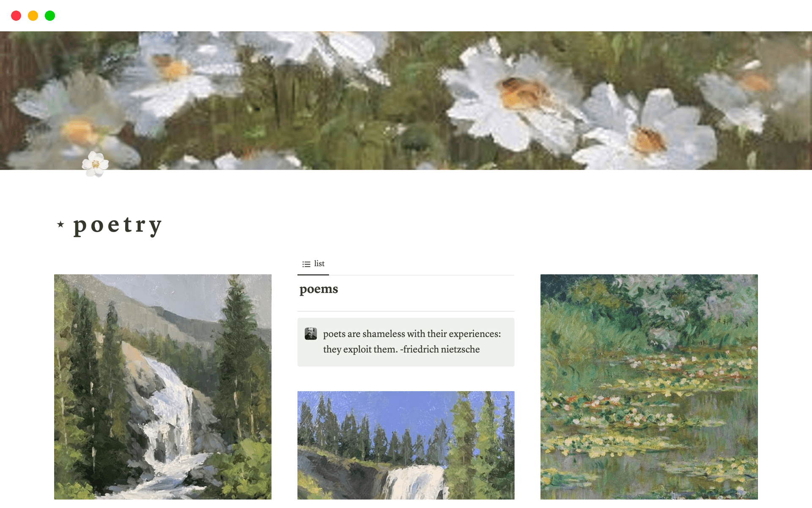This screenshot has height=508, width=812.
Task: Click the star beside poetry title
Action: pos(60,224)
